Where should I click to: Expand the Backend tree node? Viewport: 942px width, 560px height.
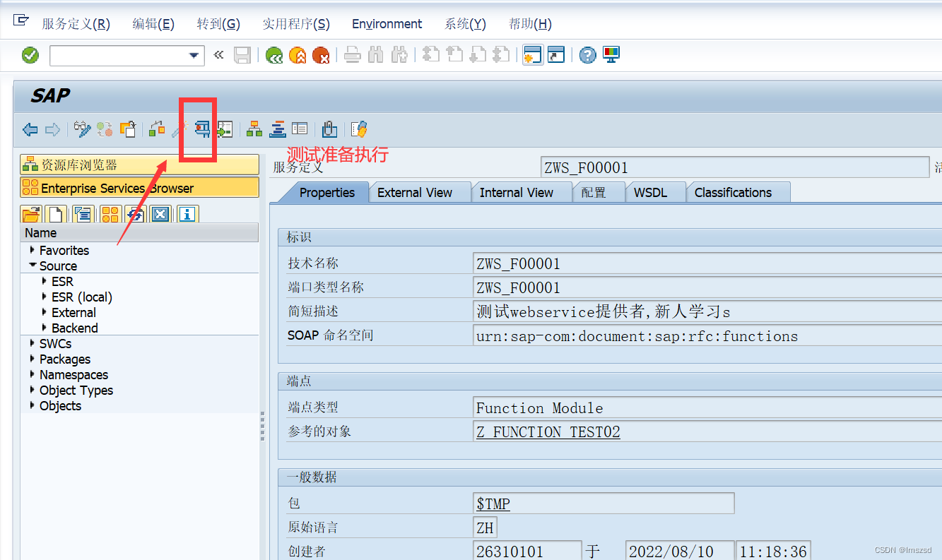coord(45,328)
